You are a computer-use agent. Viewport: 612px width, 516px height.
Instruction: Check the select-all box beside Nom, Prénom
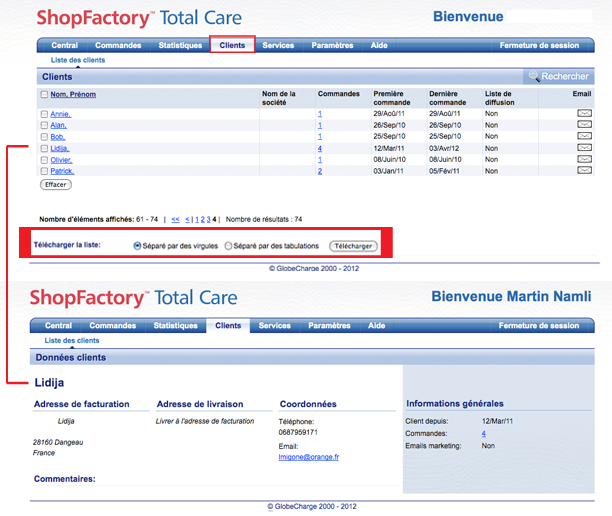click(44, 95)
